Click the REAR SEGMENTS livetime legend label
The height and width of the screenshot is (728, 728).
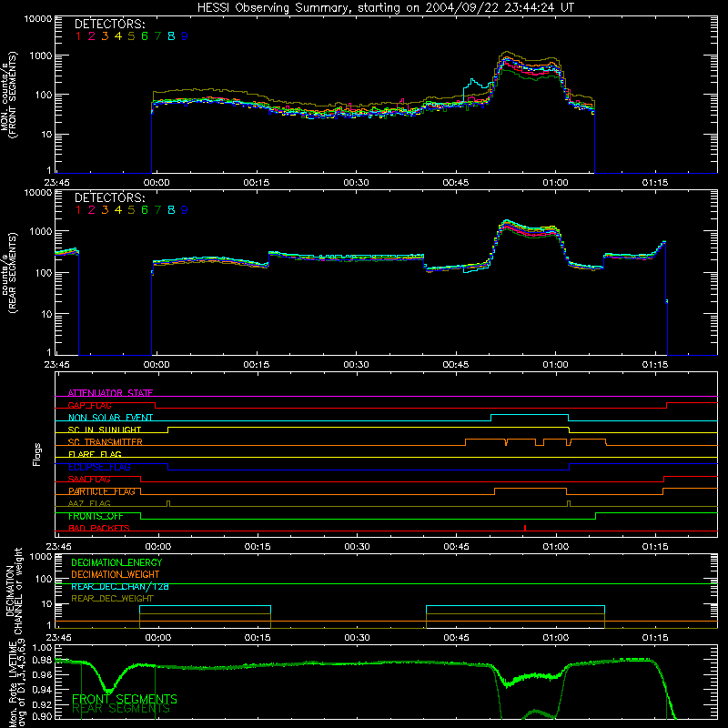click(x=121, y=709)
